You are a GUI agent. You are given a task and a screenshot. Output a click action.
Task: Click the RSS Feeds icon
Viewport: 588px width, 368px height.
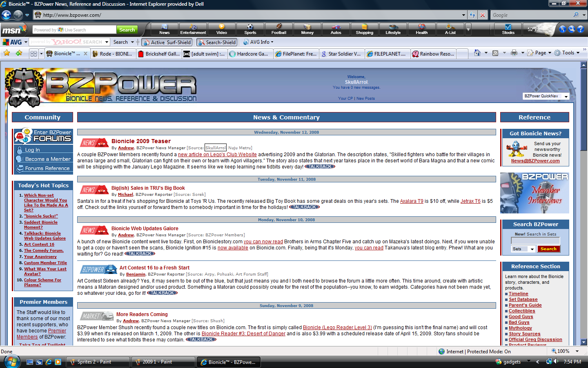click(x=495, y=53)
